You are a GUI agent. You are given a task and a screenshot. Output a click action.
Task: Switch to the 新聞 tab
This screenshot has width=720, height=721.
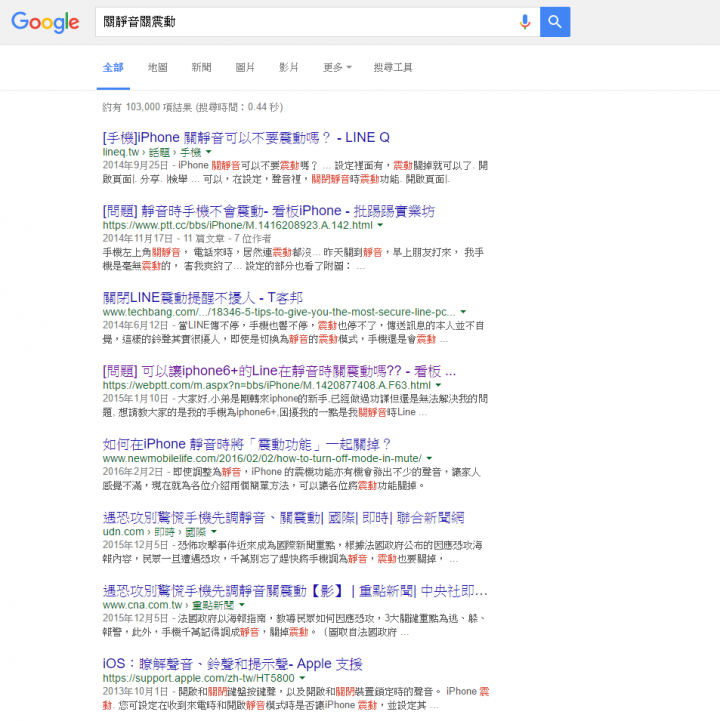tap(201, 68)
